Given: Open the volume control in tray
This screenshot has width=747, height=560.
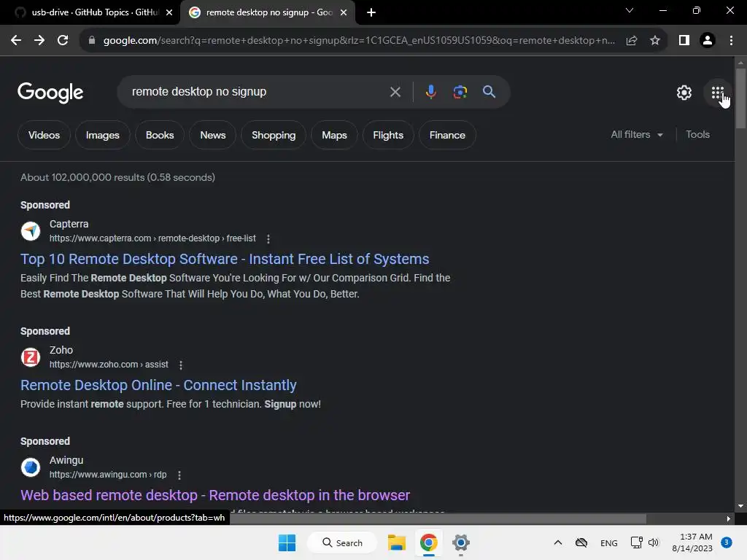Looking at the screenshot, I should [x=654, y=542].
